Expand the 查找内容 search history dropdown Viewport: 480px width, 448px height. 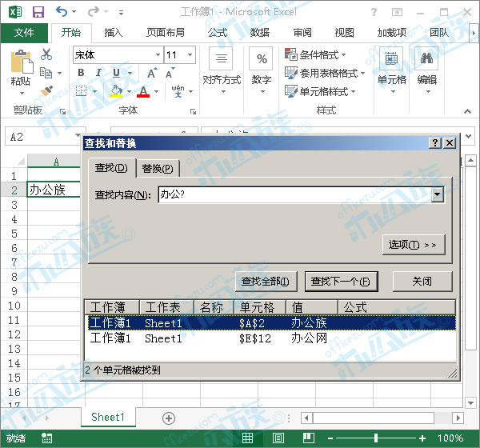[437, 194]
